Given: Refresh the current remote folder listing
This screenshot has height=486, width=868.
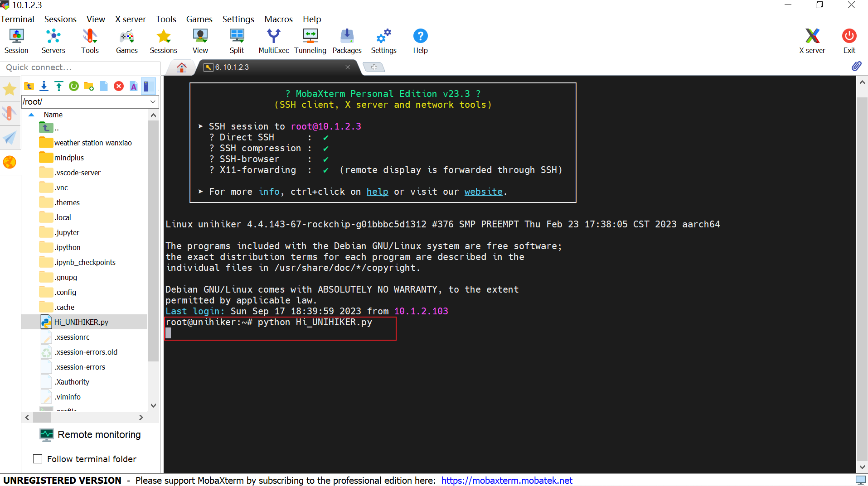Looking at the screenshot, I should point(73,86).
